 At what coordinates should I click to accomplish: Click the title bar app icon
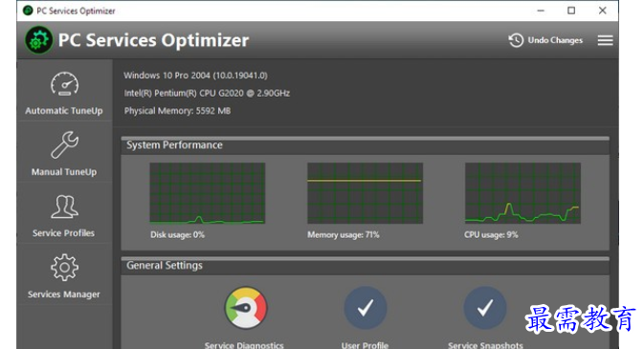28,11
